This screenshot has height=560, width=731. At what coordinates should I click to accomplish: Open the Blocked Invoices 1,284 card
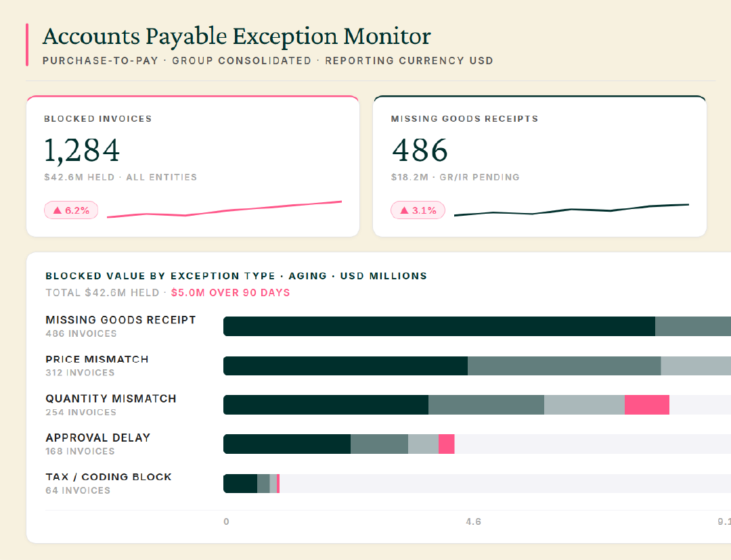[x=192, y=166]
